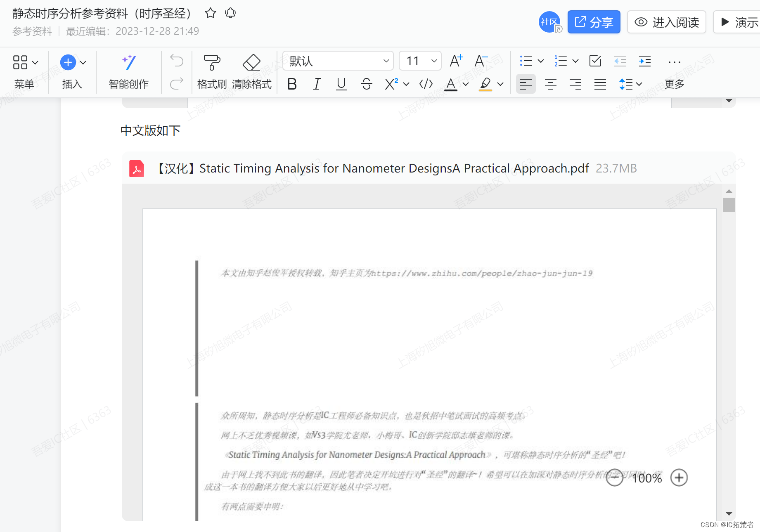Open more toolbar options (更多)

[675, 72]
